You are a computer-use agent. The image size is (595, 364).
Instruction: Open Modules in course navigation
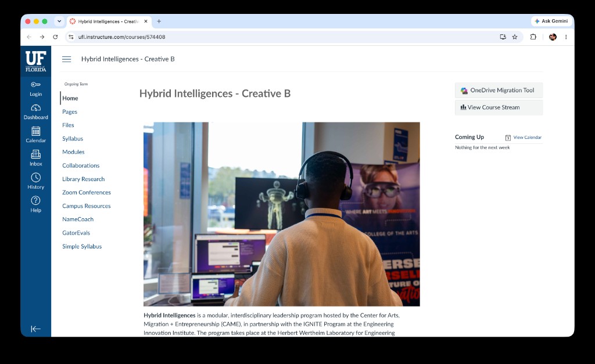coord(73,152)
